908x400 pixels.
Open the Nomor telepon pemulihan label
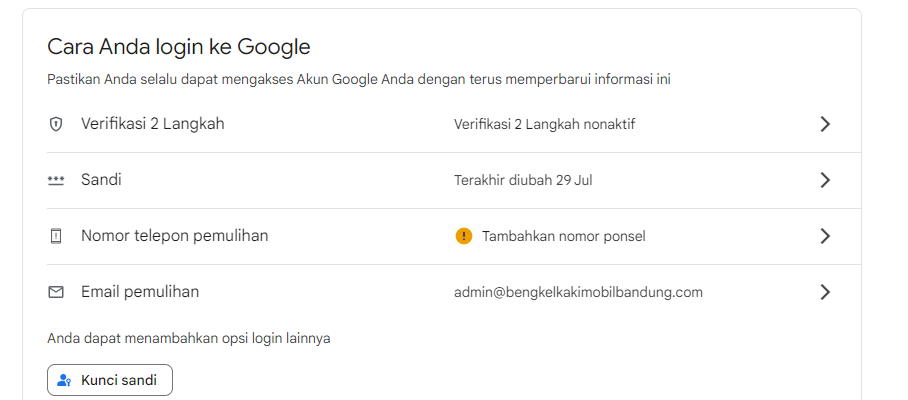(x=174, y=236)
